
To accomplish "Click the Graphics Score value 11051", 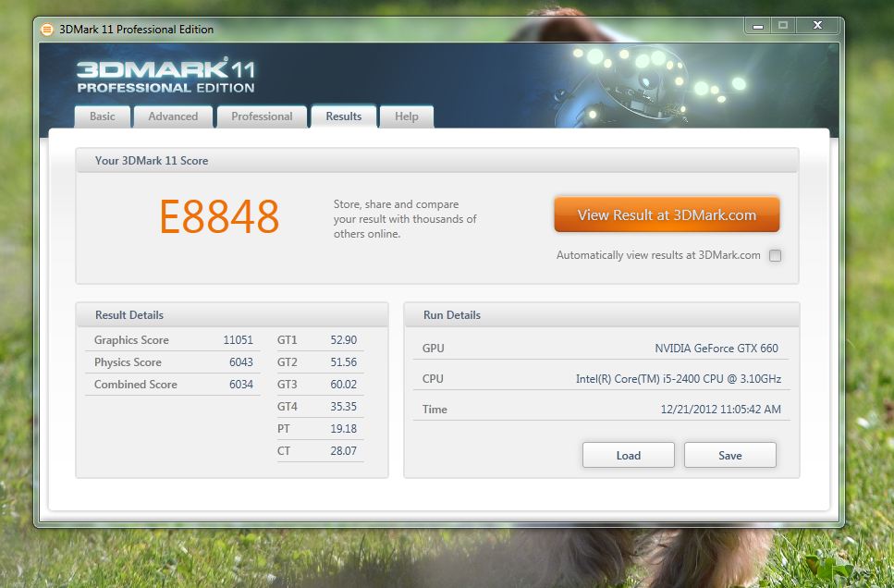I will pos(239,340).
